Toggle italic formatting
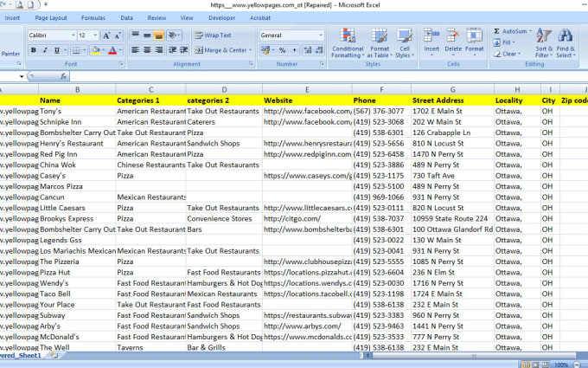The width and height of the screenshot is (588, 368). click(45, 50)
